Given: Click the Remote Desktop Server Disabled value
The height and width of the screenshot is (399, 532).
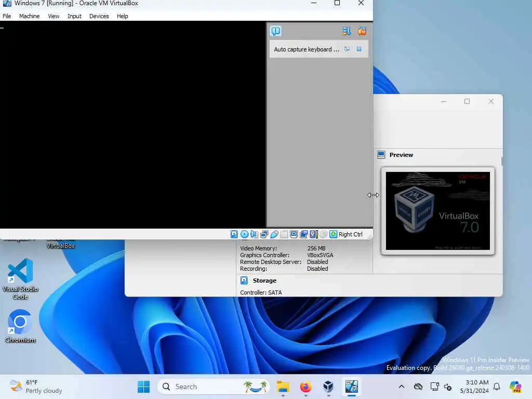Looking at the screenshot, I should point(317,262).
